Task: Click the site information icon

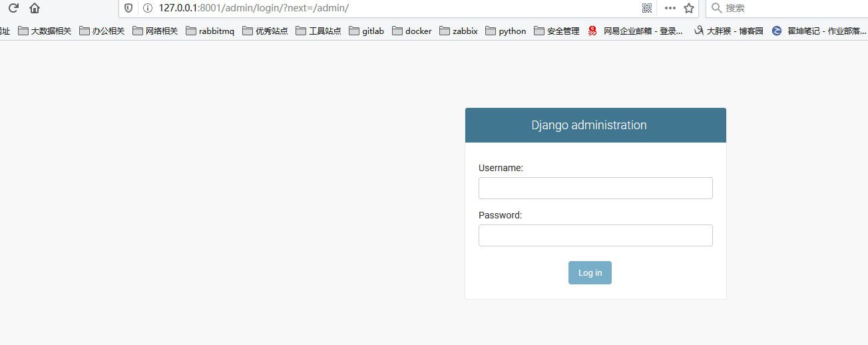Action: (148, 8)
